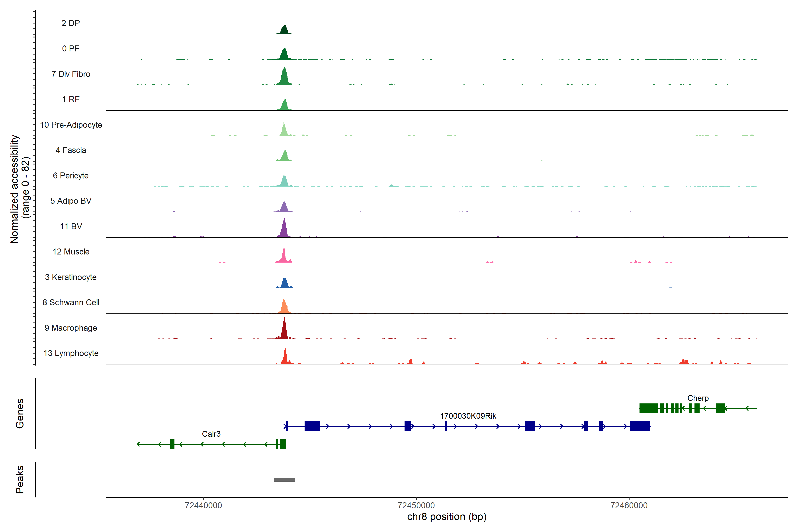Click the chr8 position (bp) axis title
This screenshot has width=798, height=532.
tap(446, 517)
